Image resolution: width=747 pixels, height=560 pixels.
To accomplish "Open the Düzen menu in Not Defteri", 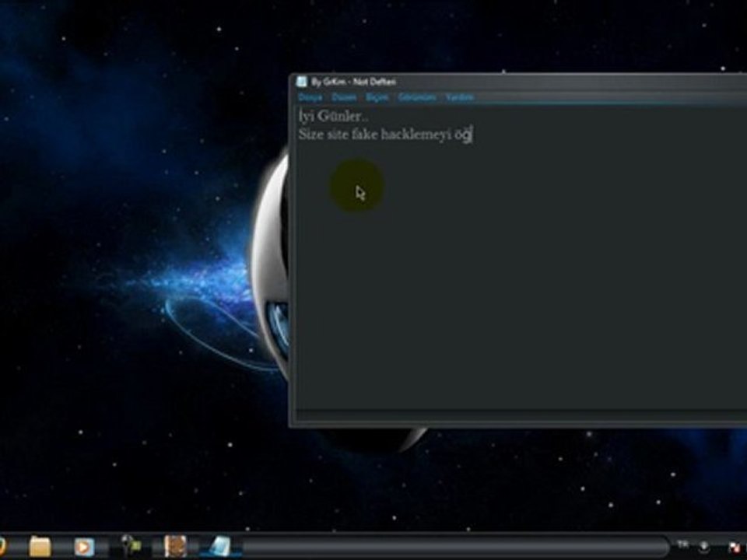I will pos(344,97).
